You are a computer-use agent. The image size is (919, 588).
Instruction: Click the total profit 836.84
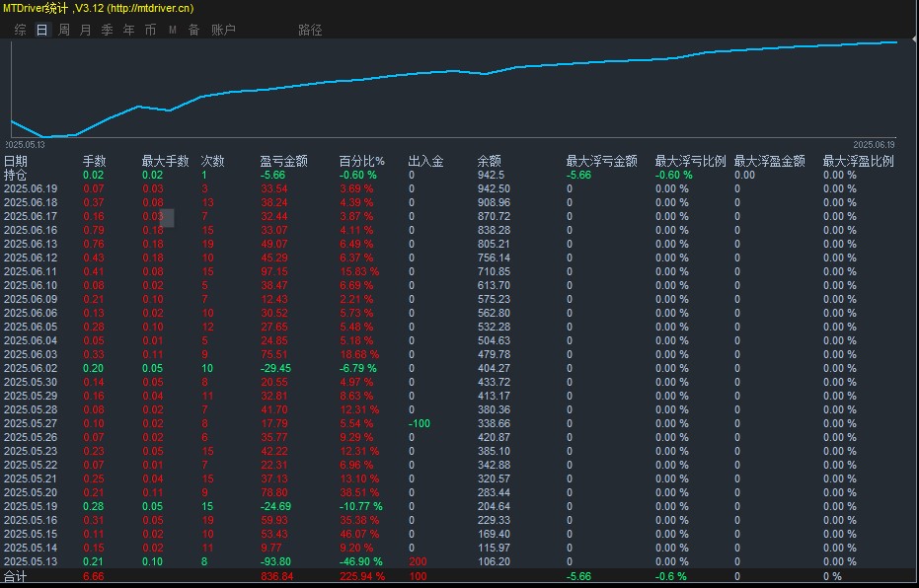[x=277, y=577]
